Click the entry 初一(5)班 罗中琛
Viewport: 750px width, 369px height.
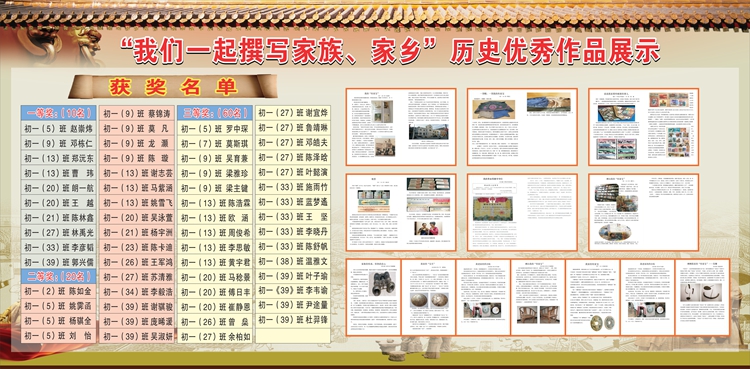215,128
